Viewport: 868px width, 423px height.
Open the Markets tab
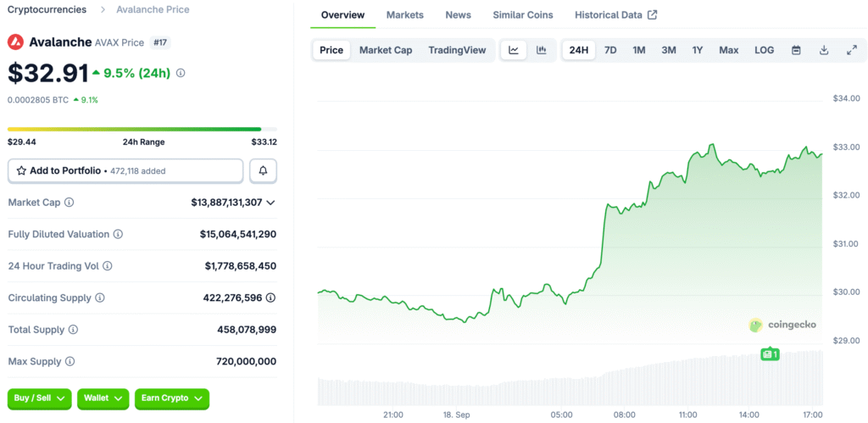404,15
